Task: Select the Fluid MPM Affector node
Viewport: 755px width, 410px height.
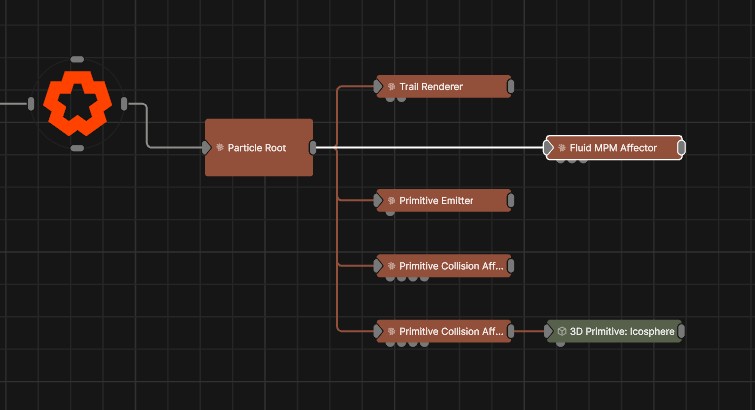Action: click(614, 148)
